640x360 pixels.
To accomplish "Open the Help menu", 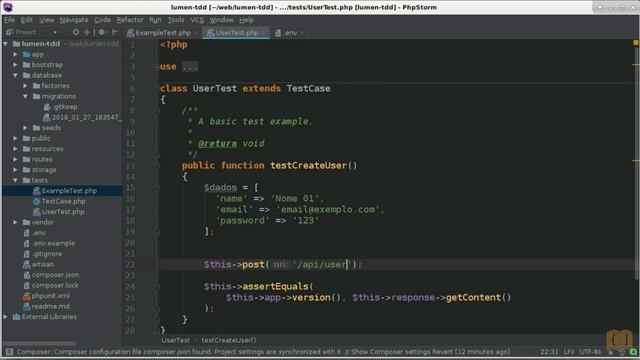I will click(247, 20).
